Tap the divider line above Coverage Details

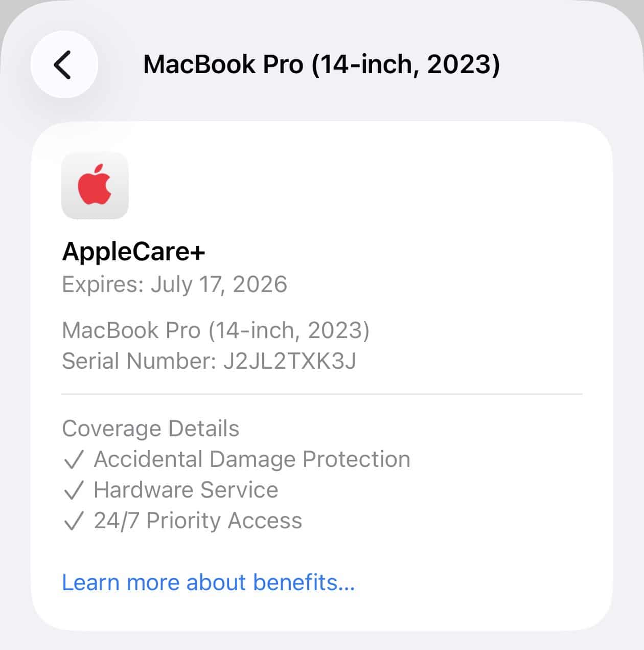pos(322,394)
